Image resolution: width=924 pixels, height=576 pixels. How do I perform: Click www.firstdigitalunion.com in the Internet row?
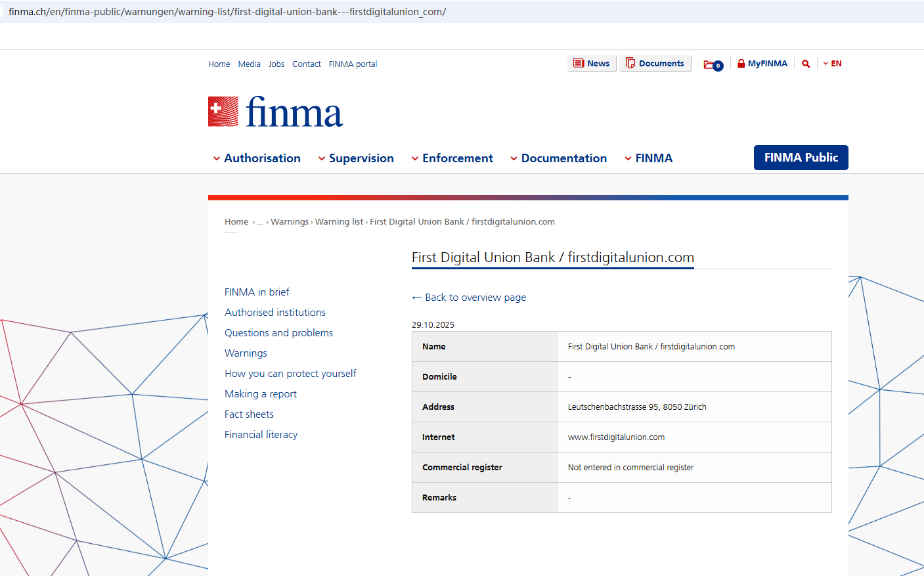pyautogui.click(x=616, y=437)
